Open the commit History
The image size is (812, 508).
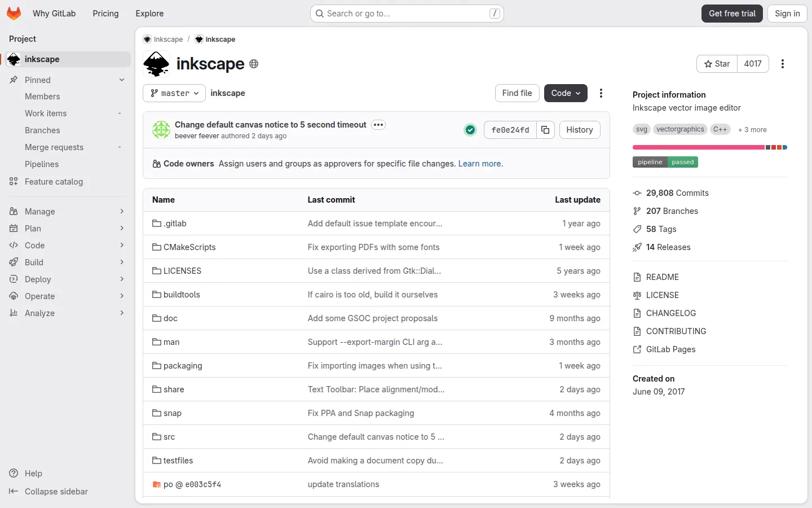tap(580, 130)
